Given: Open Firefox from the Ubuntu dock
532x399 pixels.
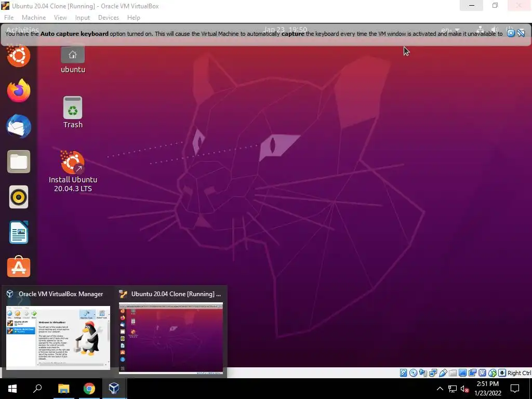Looking at the screenshot, I should point(19,90).
